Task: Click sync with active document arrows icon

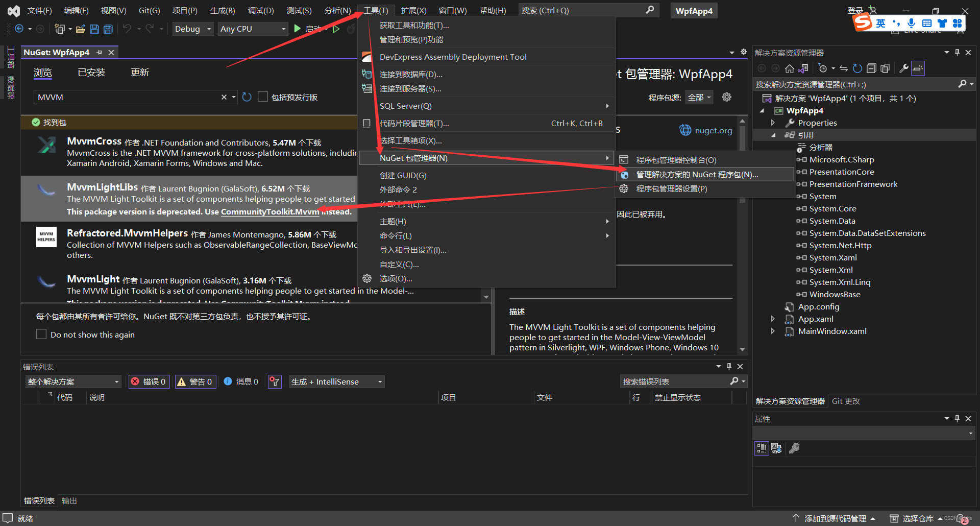Action: (x=844, y=68)
